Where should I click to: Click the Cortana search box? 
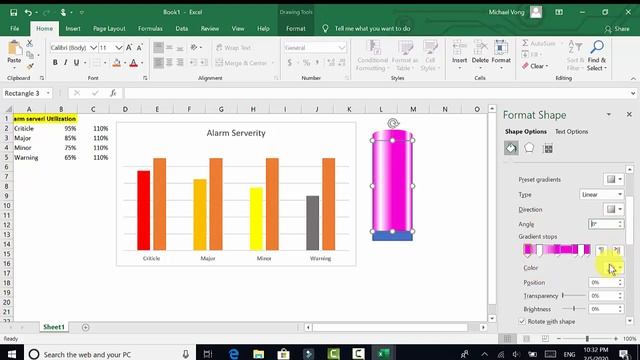tap(110, 354)
